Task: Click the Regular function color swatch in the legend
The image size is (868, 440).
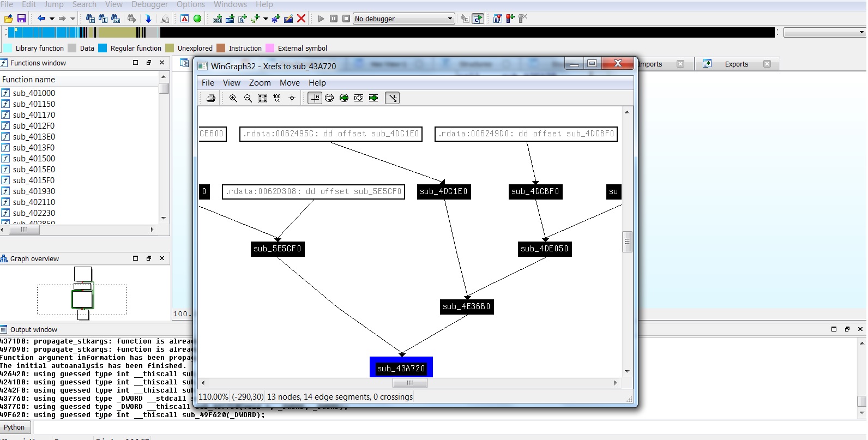Action: point(103,48)
